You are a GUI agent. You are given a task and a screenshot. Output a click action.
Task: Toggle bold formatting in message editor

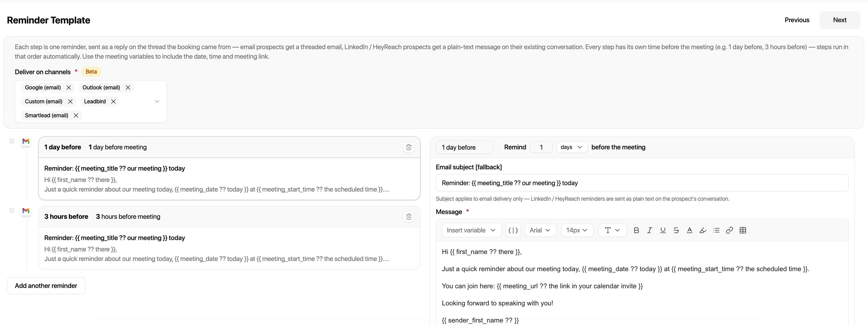pyautogui.click(x=636, y=230)
